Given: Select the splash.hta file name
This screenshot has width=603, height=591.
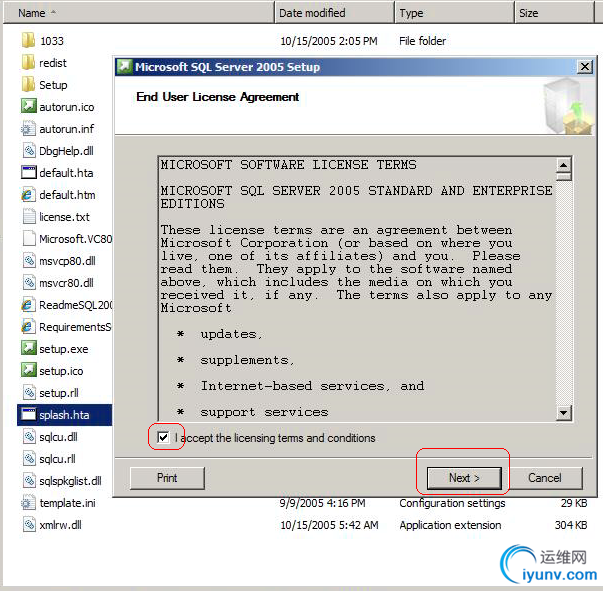Looking at the screenshot, I should [x=64, y=415].
